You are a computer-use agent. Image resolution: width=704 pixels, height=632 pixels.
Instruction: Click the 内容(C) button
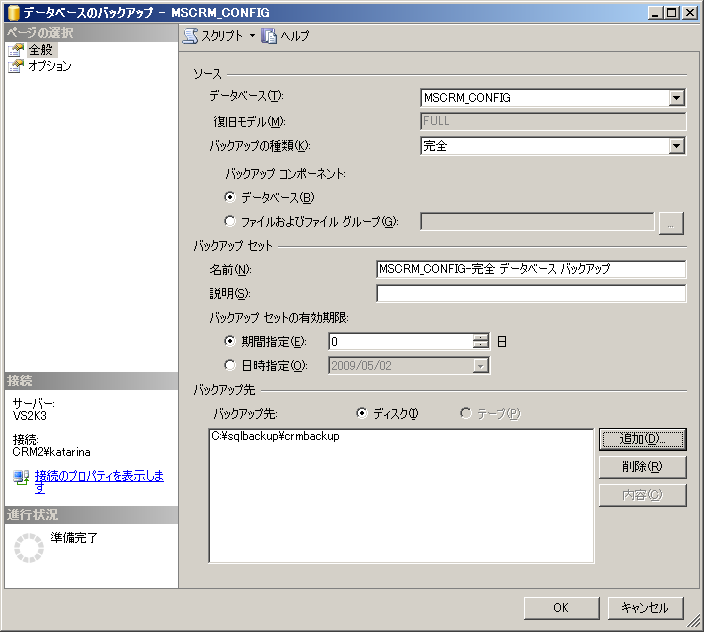(642, 495)
